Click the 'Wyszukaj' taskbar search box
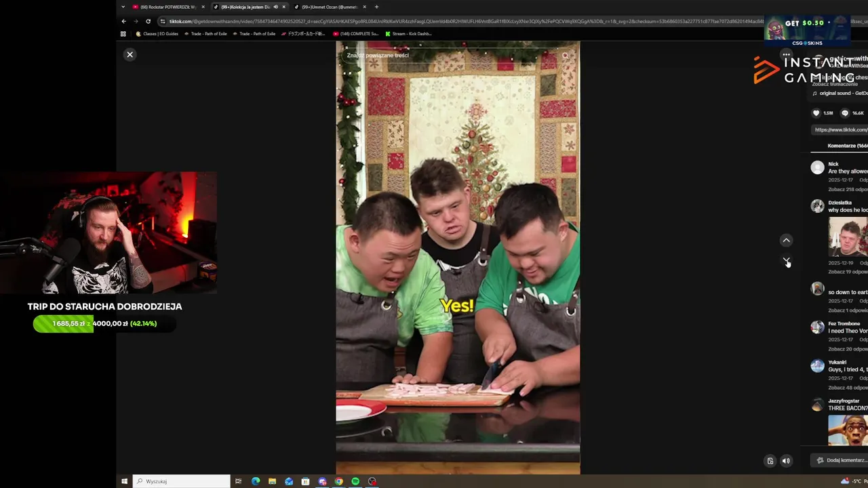This screenshot has width=868, height=488. tap(181, 481)
